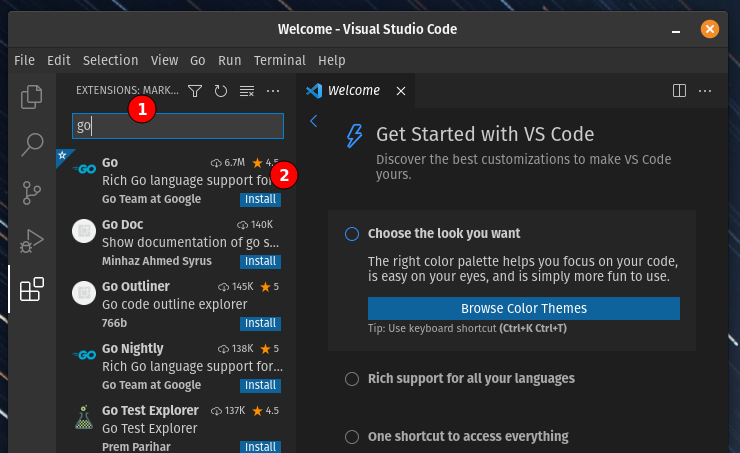Screen dimensions: 740x453
Task: Go back using the chevron arrow
Action: tap(313, 121)
